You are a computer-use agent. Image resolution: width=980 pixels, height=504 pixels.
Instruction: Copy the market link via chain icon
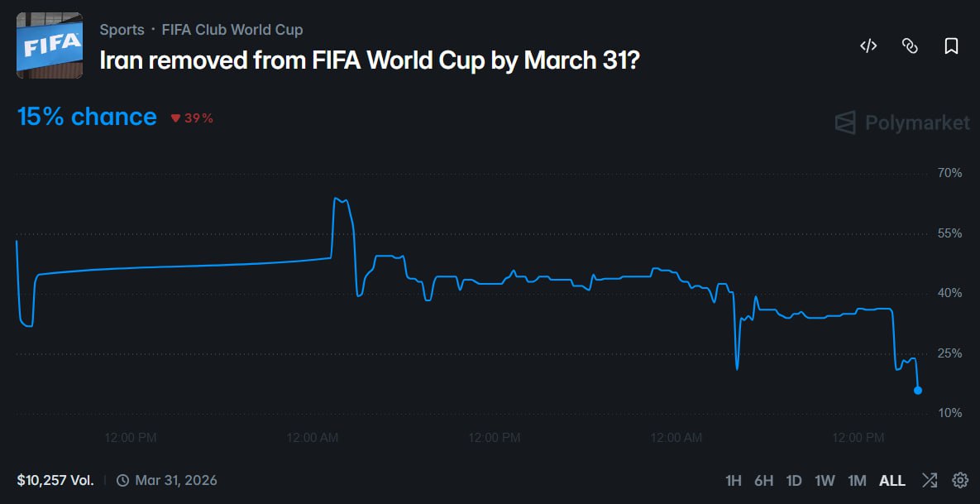pyautogui.click(x=910, y=46)
